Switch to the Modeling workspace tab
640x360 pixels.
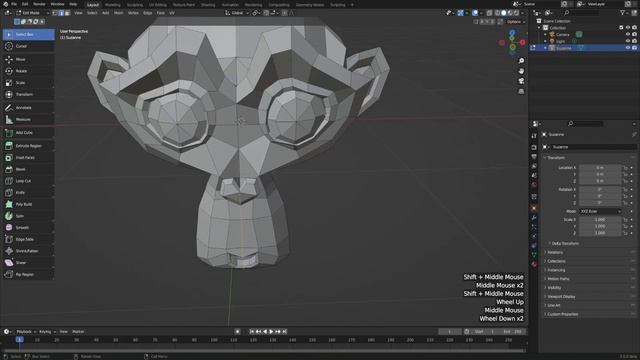pos(113,5)
